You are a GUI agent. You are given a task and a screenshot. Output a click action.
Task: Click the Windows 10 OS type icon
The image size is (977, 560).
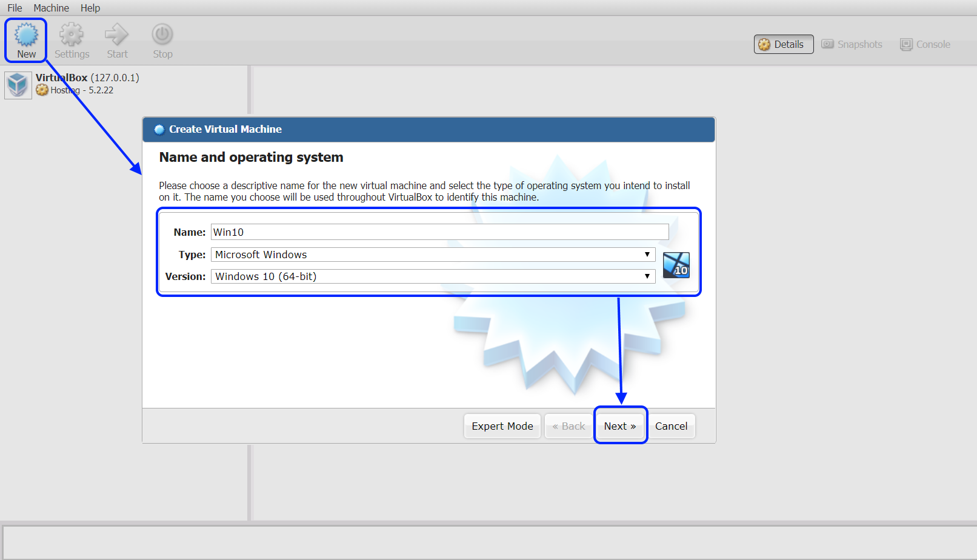point(676,265)
